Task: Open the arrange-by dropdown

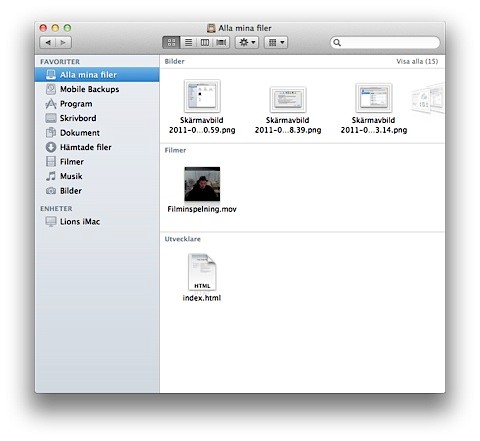Action: coord(276,42)
